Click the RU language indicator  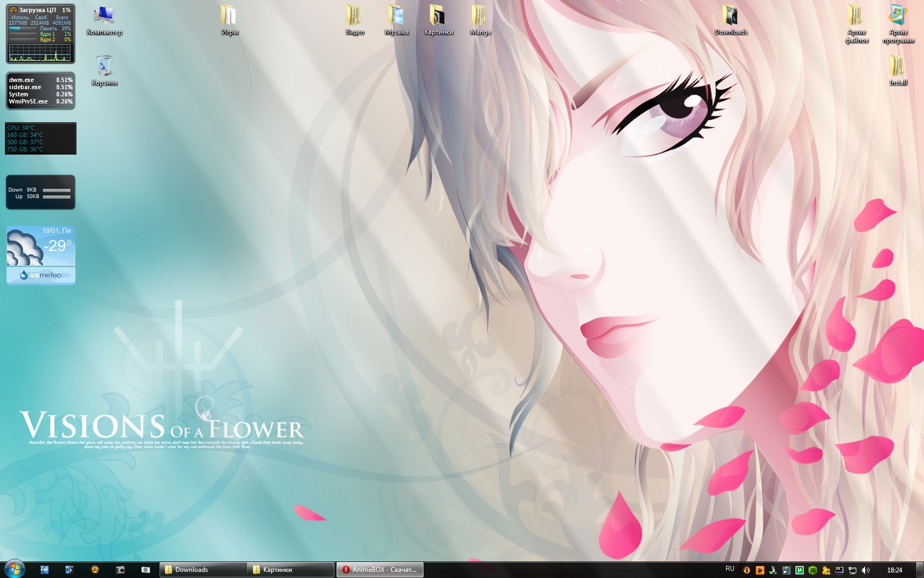pyautogui.click(x=730, y=569)
